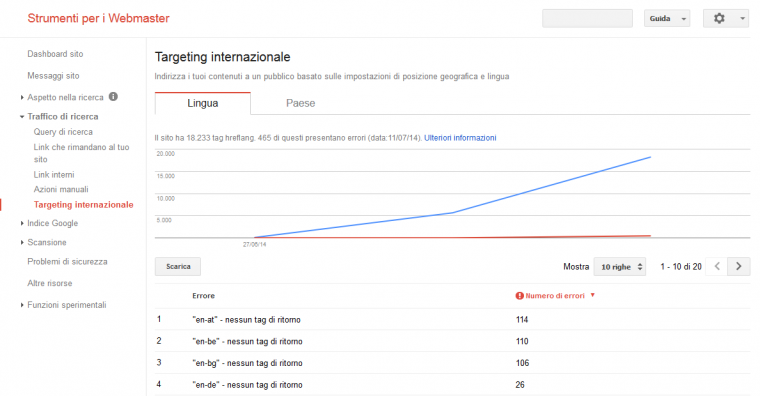Expand Aspetto nella ricerca section
The width and height of the screenshot is (760, 396).
click(22, 97)
